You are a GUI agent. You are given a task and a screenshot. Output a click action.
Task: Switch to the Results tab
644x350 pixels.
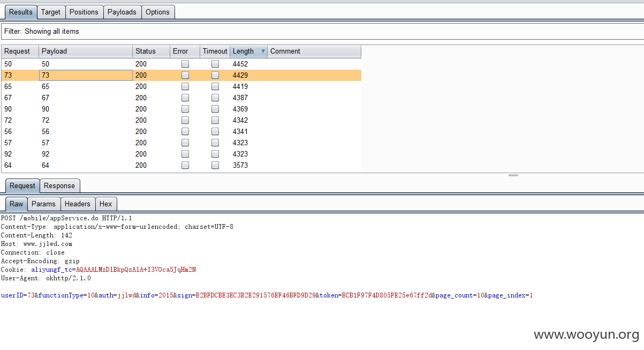point(21,12)
